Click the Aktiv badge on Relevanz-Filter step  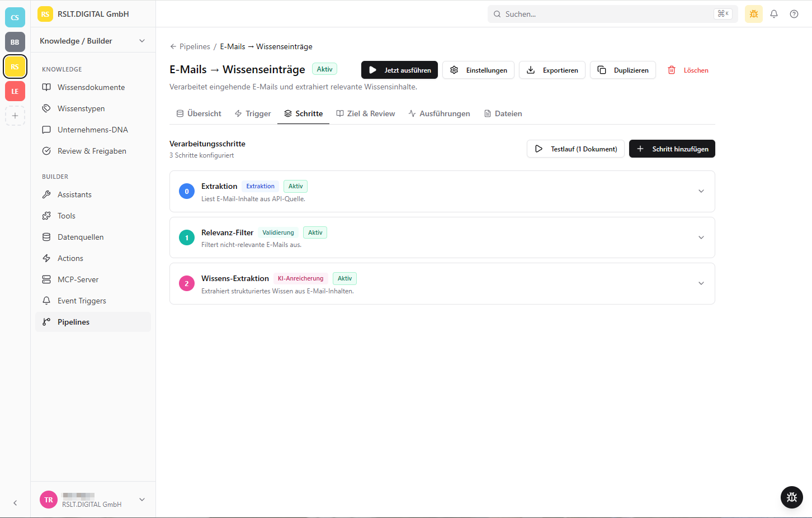(315, 232)
